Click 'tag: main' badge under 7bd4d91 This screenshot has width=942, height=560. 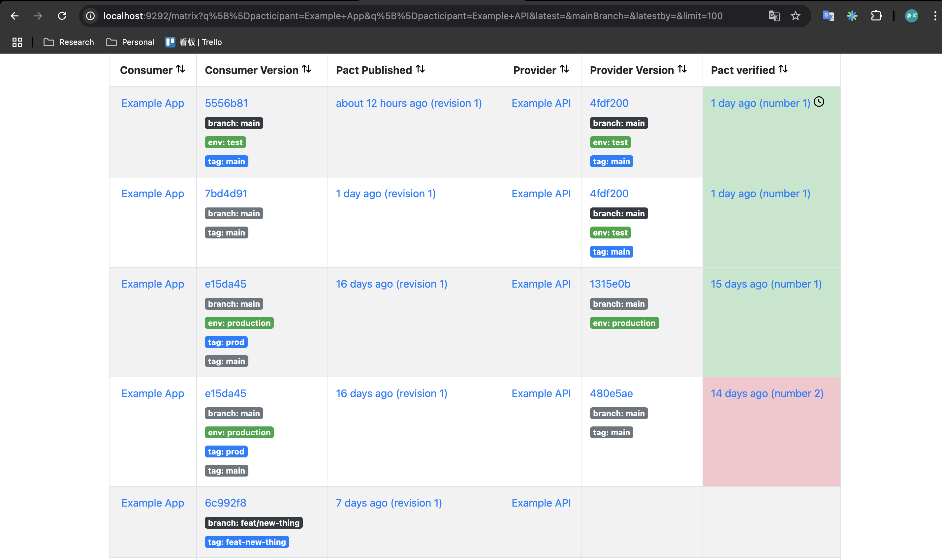227,233
